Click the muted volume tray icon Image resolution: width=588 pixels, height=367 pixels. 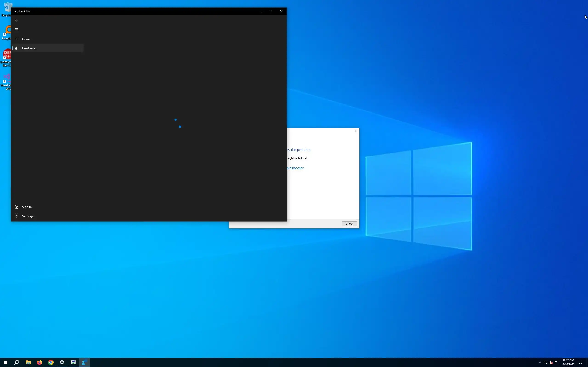551,362
